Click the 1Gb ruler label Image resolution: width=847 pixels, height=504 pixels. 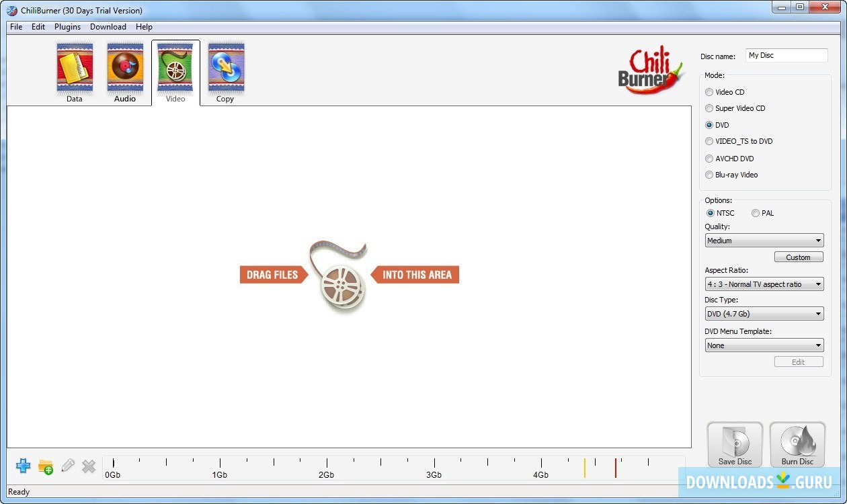(219, 475)
